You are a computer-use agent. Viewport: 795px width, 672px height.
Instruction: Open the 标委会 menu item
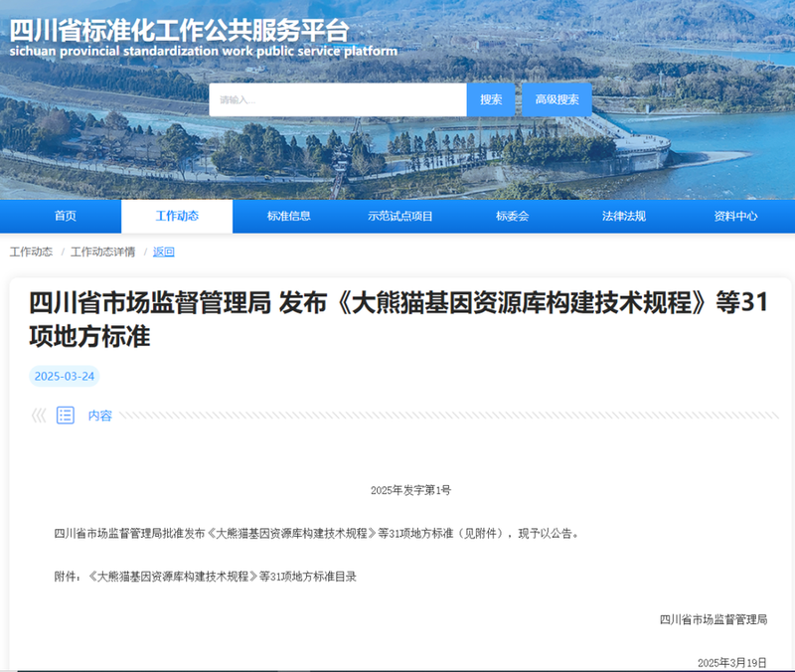[x=513, y=216]
